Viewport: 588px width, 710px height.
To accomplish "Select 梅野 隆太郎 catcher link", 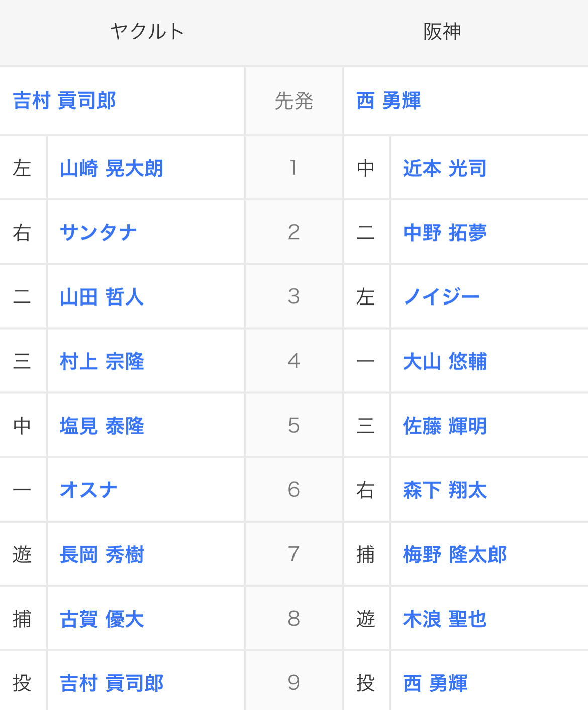I will coord(455,555).
